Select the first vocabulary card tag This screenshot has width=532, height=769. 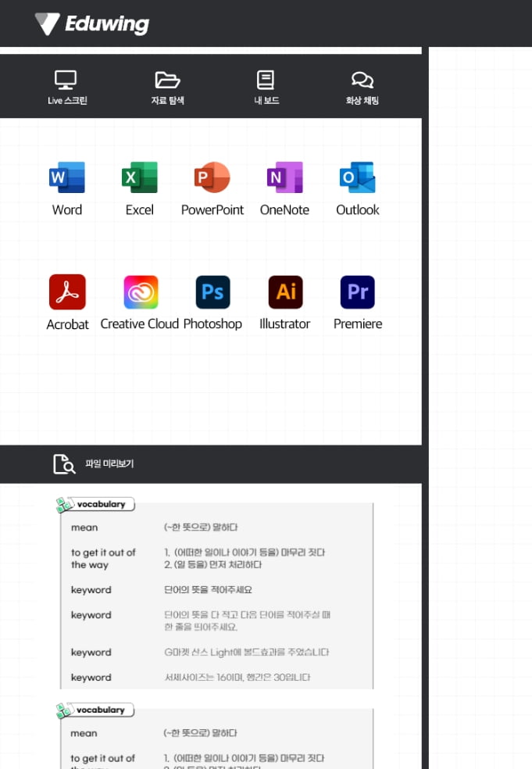(x=96, y=505)
